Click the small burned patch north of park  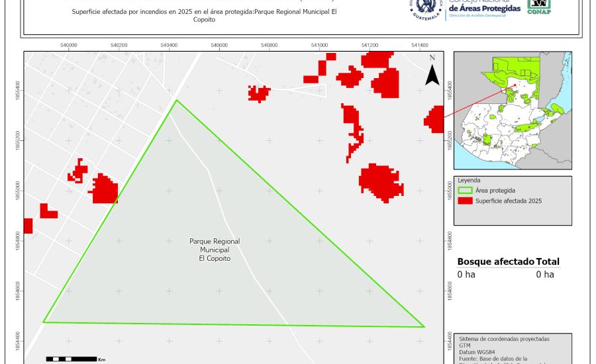pos(259,93)
